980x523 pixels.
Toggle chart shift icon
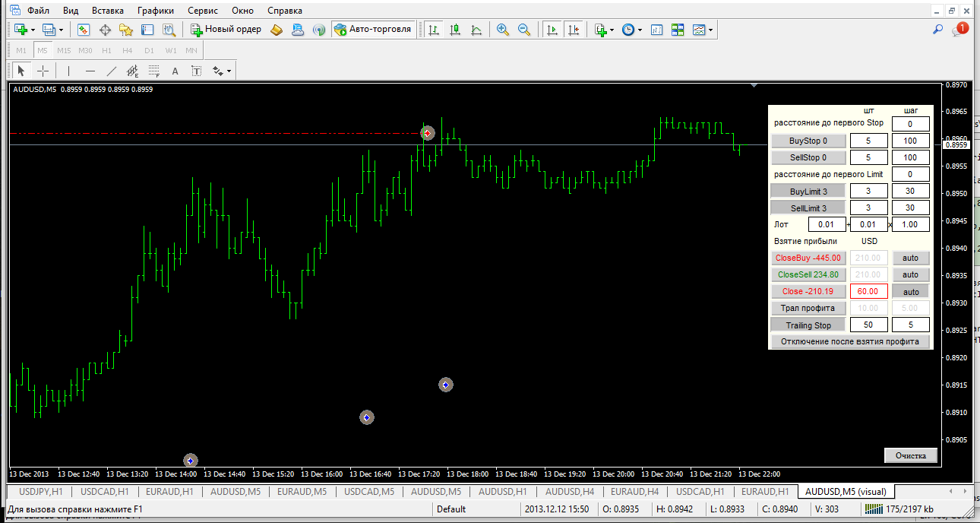click(574, 30)
